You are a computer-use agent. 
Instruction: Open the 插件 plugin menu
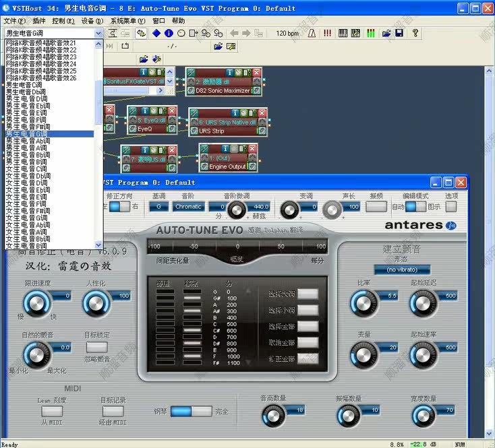point(39,21)
